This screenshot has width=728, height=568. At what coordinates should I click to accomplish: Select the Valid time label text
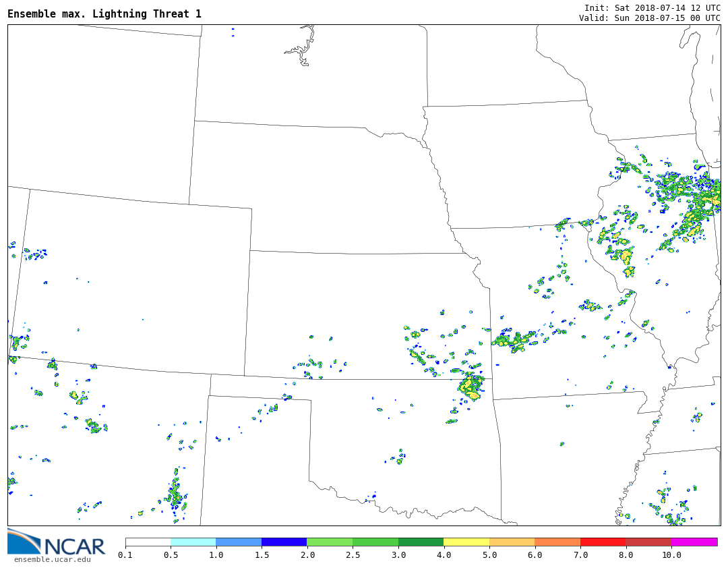coord(649,18)
